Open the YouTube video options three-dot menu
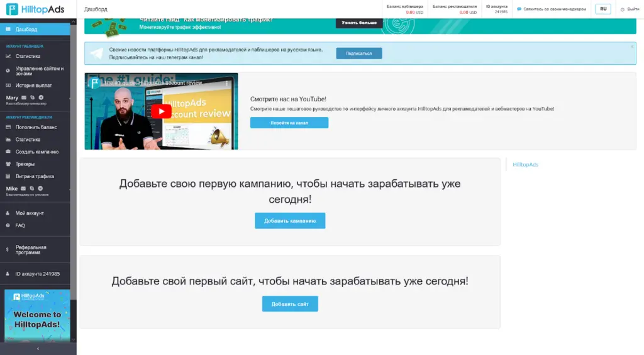The height and width of the screenshot is (355, 644). pyautogui.click(x=226, y=83)
